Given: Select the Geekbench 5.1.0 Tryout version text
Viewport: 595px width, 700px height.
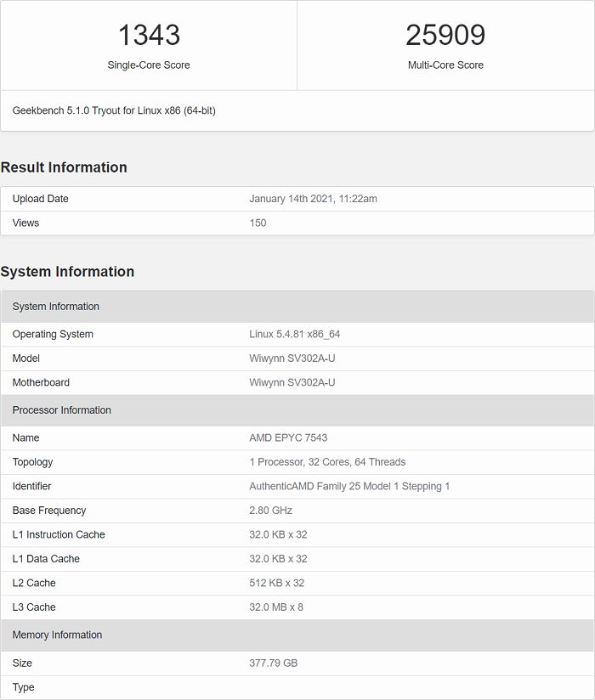Looking at the screenshot, I should pos(114,110).
